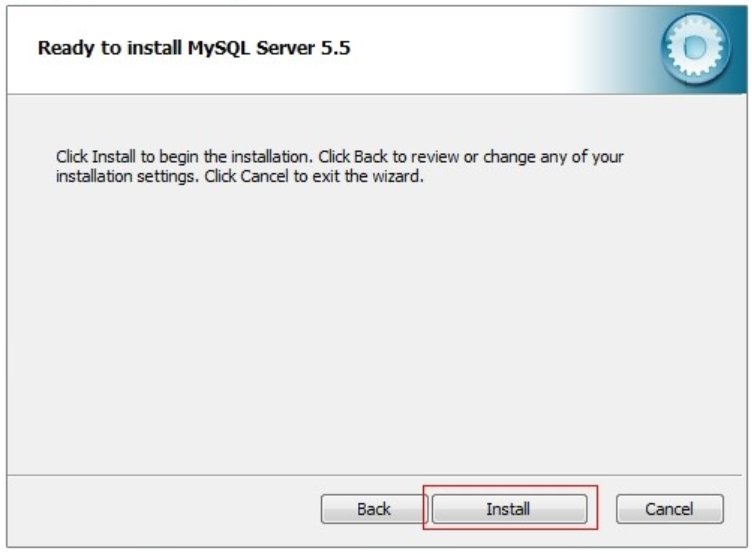This screenshot has height=554, width=752.
Task: Start the MySQL Server 5.5 installation
Action: click(508, 509)
